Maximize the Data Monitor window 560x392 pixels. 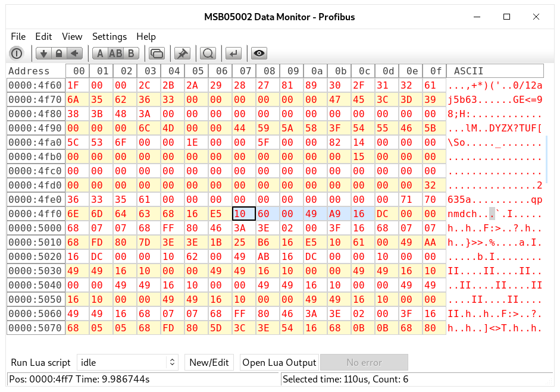pyautogui.click(x=506, y=17)
